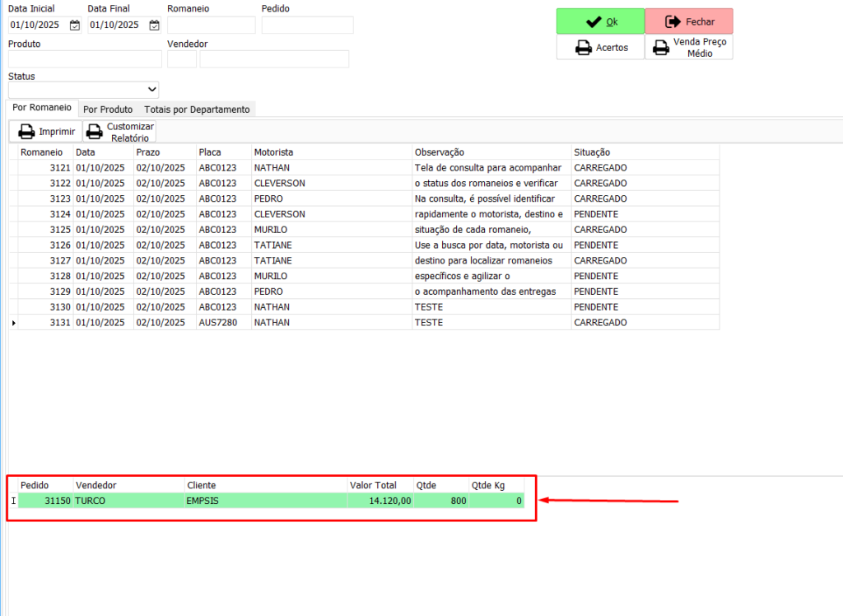
Task: Select pedido 31150 row for TURCO
Action: coord(247,500)
